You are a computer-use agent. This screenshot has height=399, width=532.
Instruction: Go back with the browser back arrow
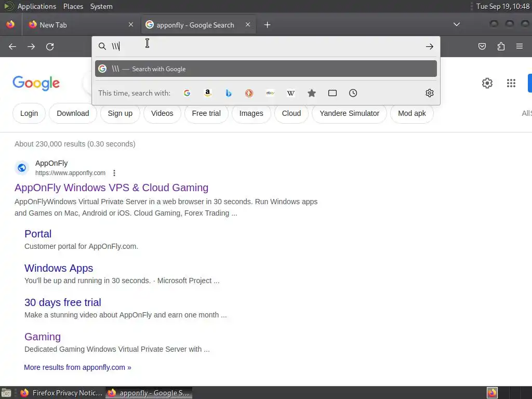click(12, 46)
